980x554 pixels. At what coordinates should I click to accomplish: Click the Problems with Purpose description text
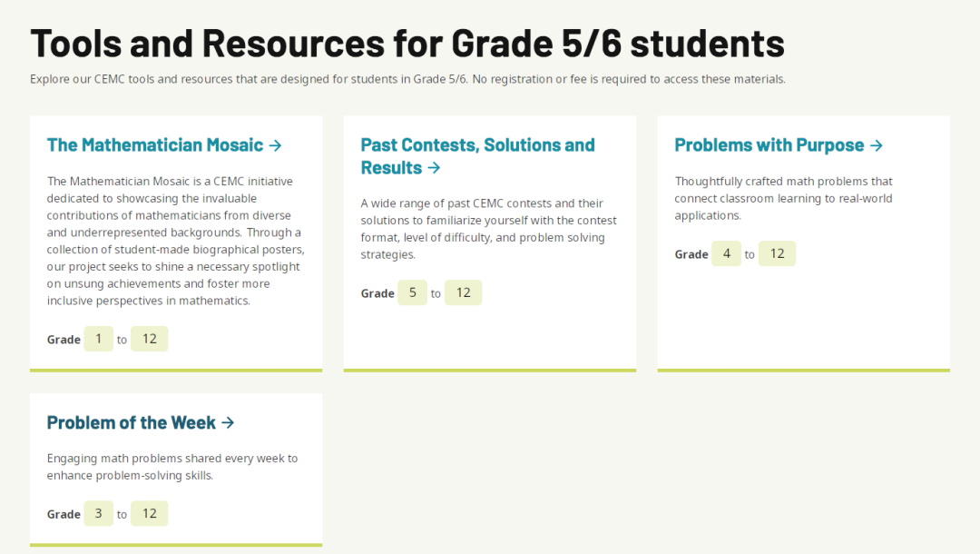(x=783, y=198)
